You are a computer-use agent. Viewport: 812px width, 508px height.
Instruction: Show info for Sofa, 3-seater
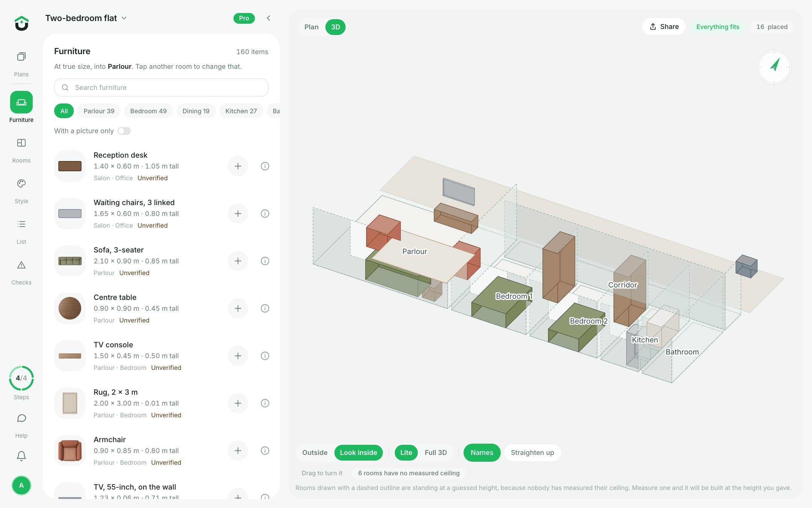[x=265, y=261]
